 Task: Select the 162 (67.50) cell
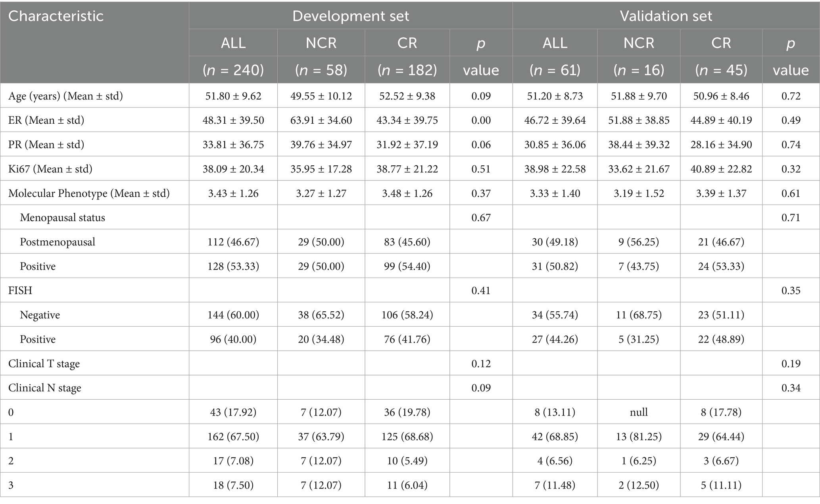[x=233, y=436]
